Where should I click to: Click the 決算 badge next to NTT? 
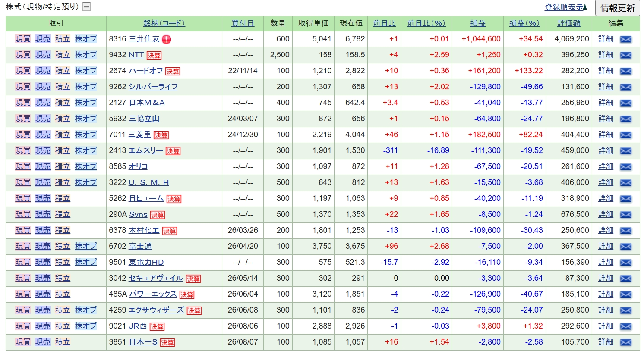click(x=154, y=55)
